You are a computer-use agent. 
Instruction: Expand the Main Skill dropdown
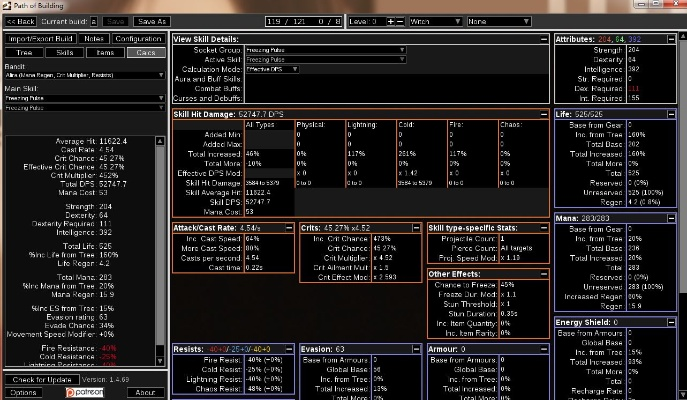pyautogui.click(x=83, y=99)
